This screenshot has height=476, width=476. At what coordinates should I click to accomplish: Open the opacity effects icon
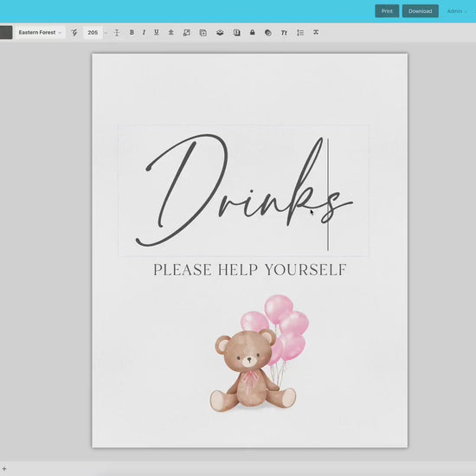pyautogui.click(x=268, y=33)
